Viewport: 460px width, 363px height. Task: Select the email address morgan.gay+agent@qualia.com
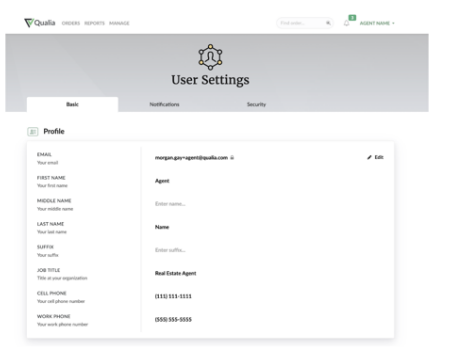tap(191, 157)
